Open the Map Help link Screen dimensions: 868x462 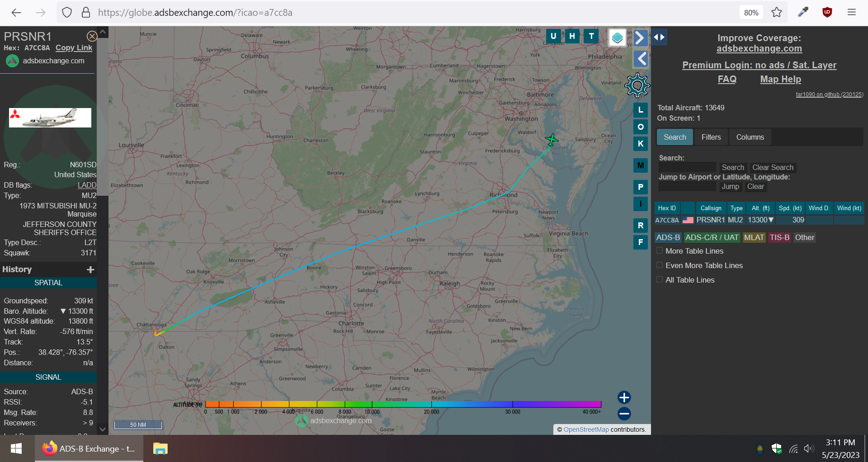point(780,80)
